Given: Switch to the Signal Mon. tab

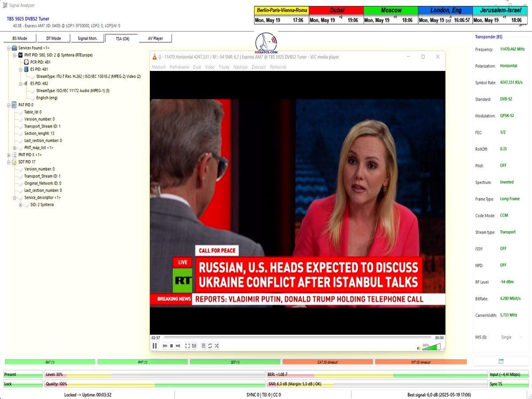Looking at the screenshot, I should click(x=87, y=39).
